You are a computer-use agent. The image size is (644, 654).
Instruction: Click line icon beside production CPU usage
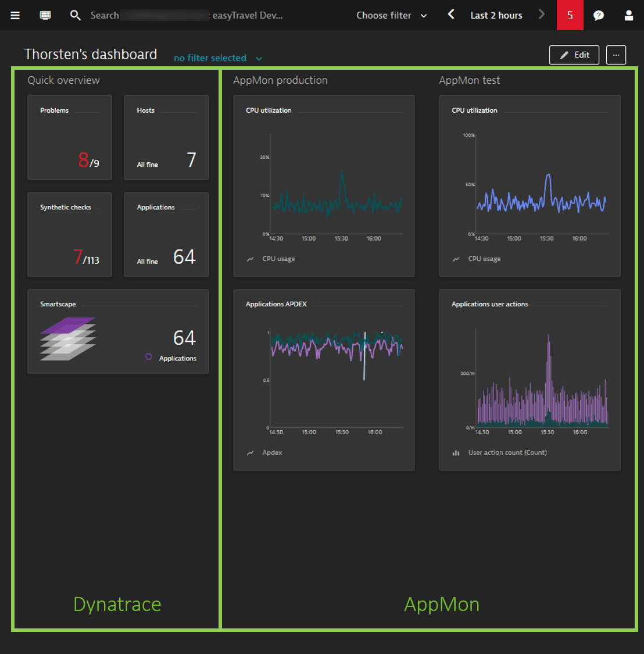tap(251, 259)
